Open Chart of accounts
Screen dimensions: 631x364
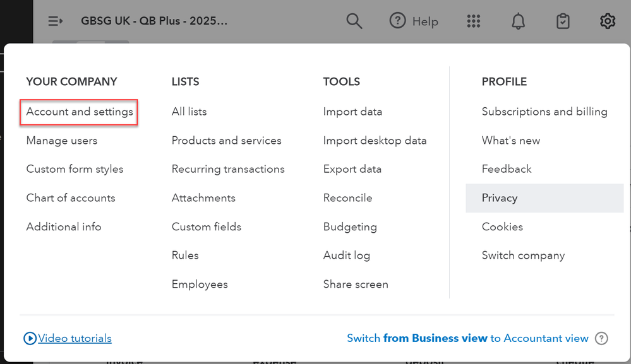[x=71, y=198]
